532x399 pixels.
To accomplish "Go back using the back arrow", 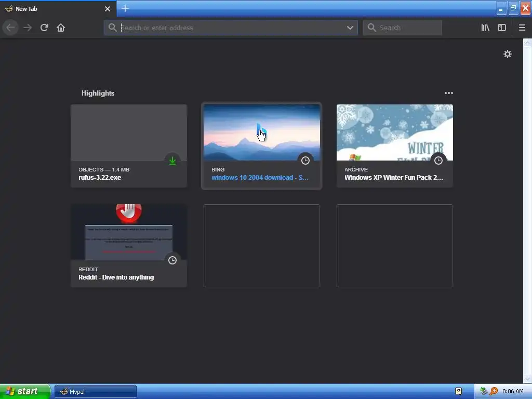I will point(10,28).
